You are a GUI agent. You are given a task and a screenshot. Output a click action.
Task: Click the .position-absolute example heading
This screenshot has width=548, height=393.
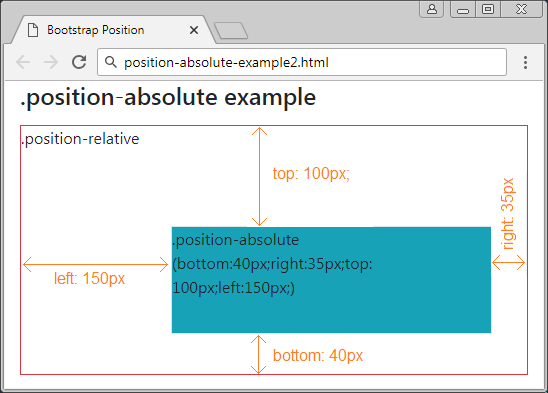tap(168, 97)
